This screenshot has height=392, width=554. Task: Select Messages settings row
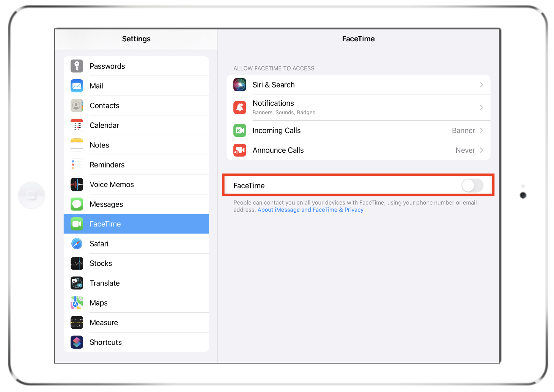pos(136,204)
